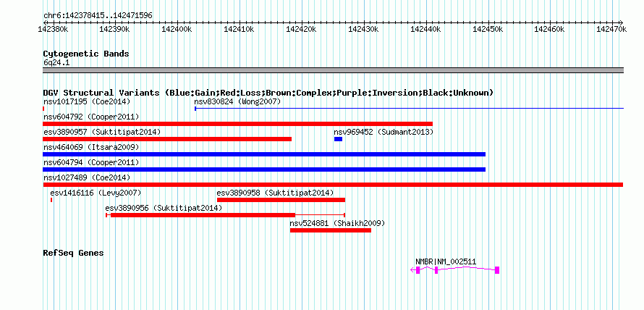This screenshot has width=644, height=310.
Task: Open esv1416116 (Levy2007) variant label
Action: click(96, 193)
